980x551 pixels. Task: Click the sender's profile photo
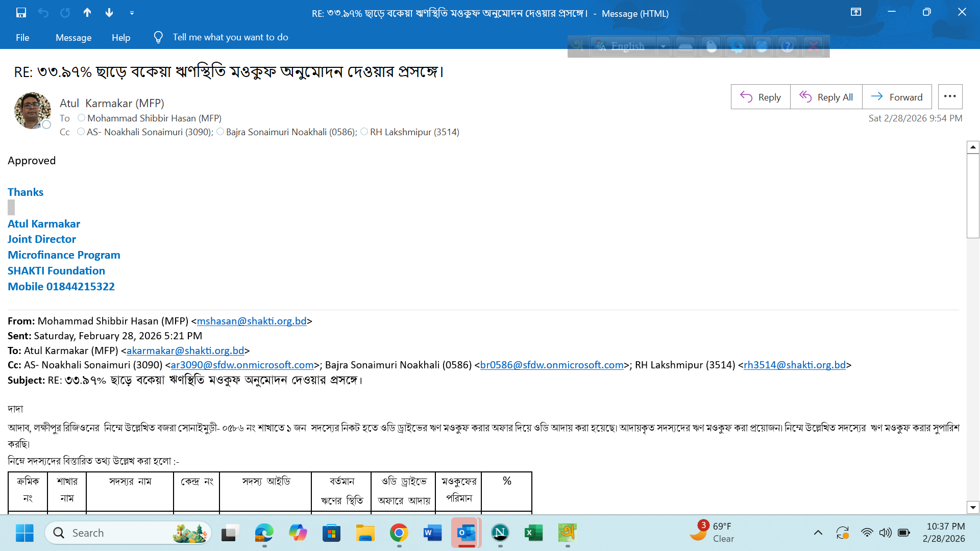tap(32, 110)
